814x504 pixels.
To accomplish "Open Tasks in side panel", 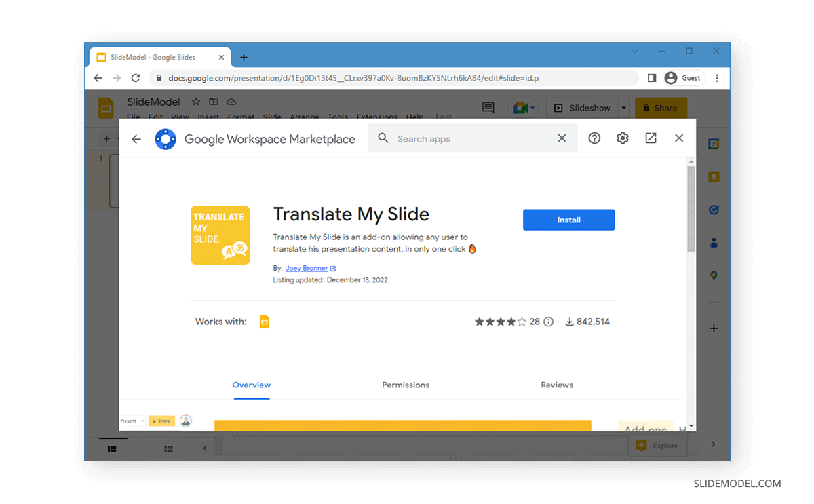I will coord(714,210).
